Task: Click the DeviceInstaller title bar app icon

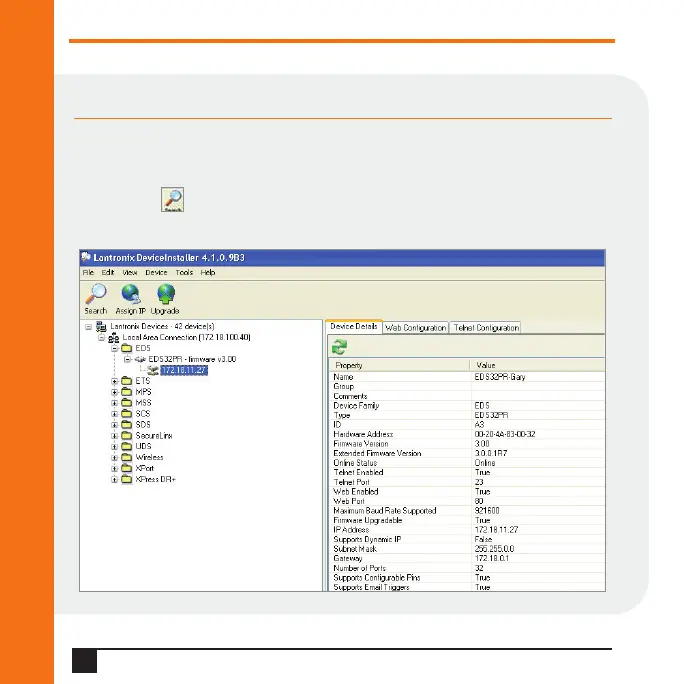Action: (86, 257)
